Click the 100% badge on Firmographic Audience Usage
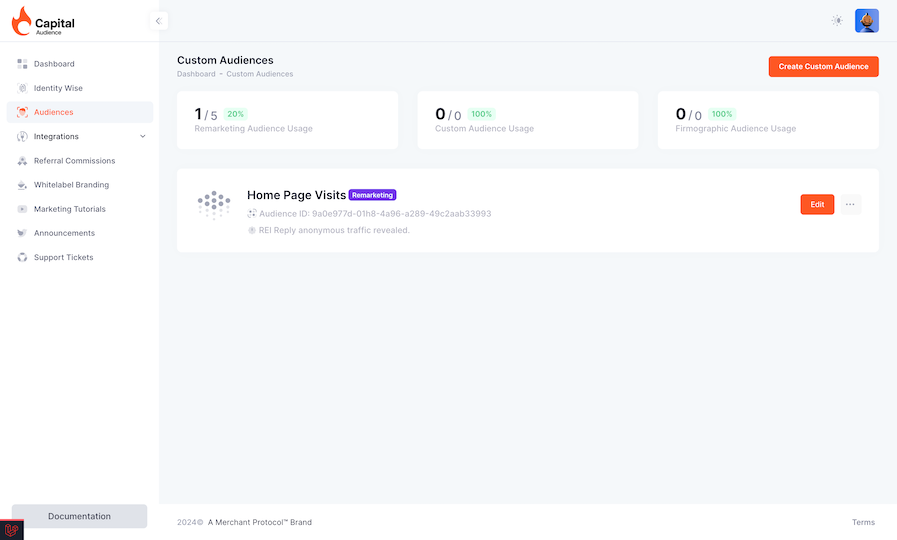Image resolution: width=897 pixels, height=540 pixels. pos(722,114)
